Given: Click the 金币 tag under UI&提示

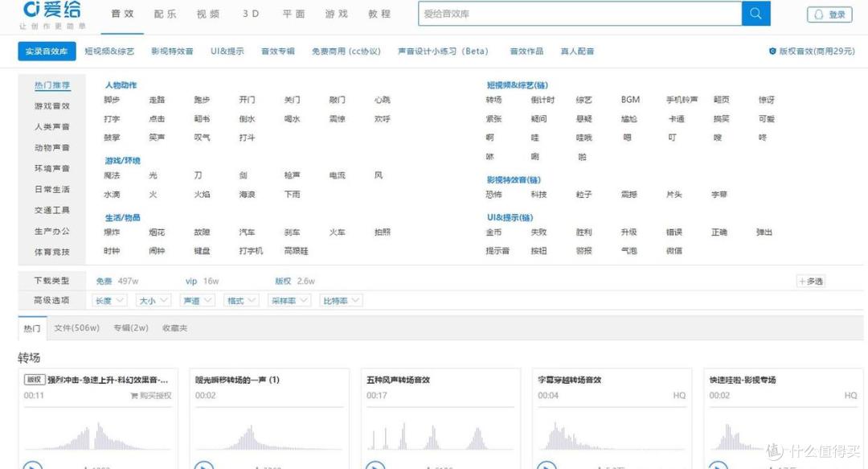Looking at the screenshot, I should click(x=493, y=232).
